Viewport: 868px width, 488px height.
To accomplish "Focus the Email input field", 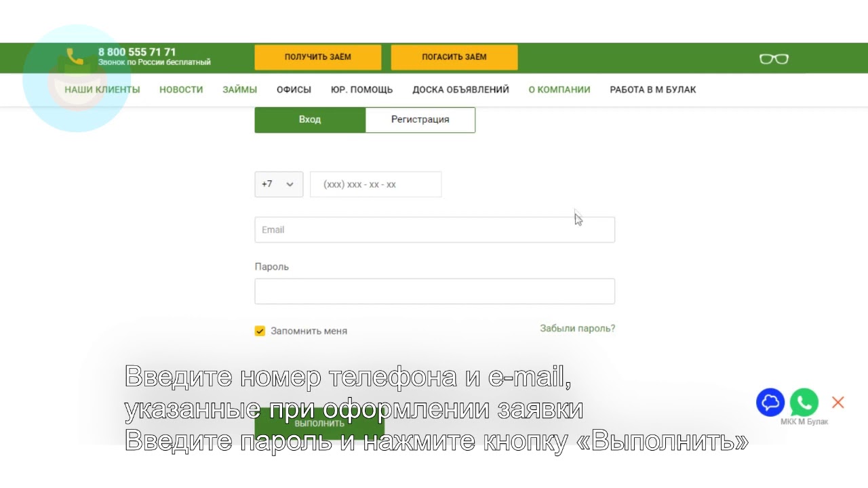I will (435, 230).
